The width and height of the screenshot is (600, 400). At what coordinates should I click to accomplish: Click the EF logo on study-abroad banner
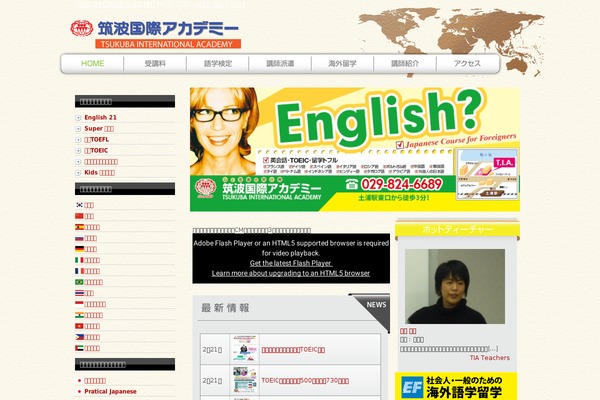point(412,387)
